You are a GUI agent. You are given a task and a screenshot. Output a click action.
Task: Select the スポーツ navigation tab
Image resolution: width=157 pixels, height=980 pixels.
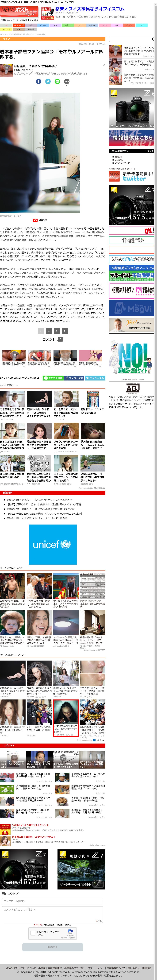[x=68, y=25]
